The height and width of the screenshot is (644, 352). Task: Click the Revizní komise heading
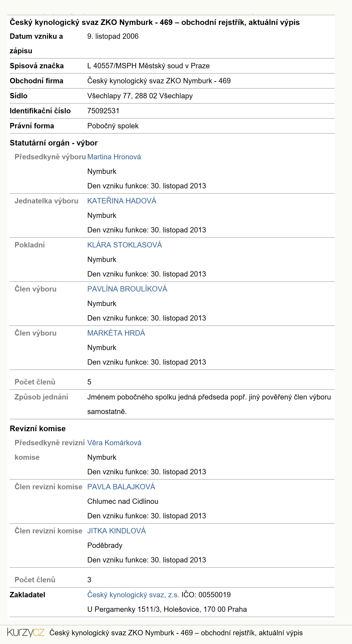point(38,429)
